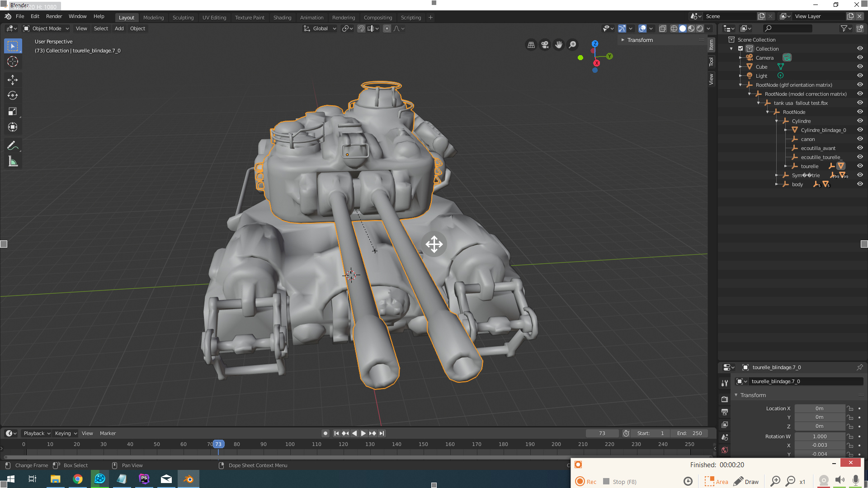Click the hand pan gizmo in viewport
The image size is (868, 488).
(x=559, y=45)
